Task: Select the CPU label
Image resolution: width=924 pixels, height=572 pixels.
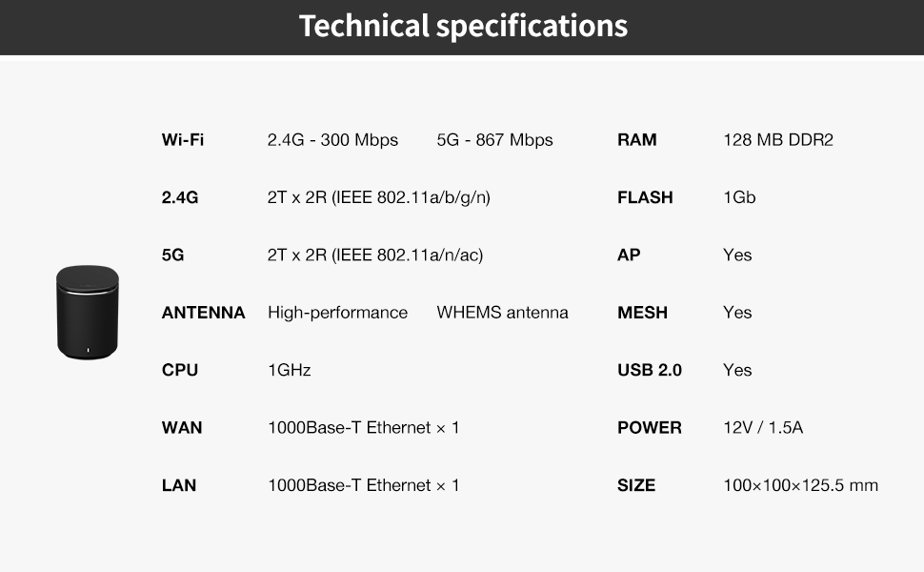Action: click(180, 370)
